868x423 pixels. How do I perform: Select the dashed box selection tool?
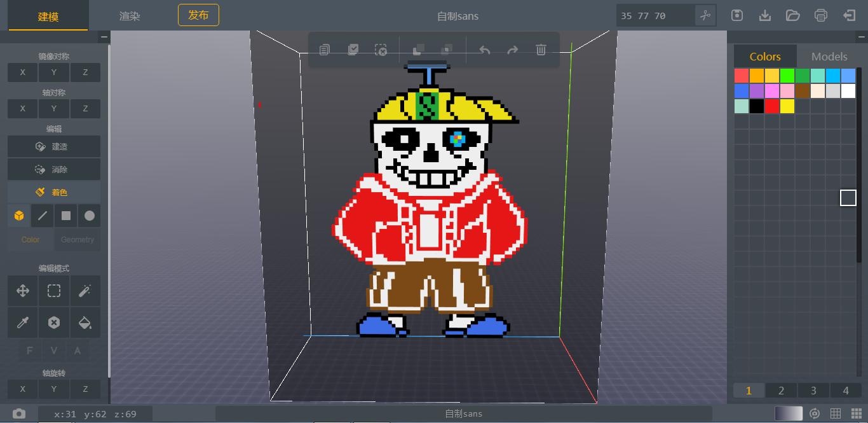pos(54,291)
